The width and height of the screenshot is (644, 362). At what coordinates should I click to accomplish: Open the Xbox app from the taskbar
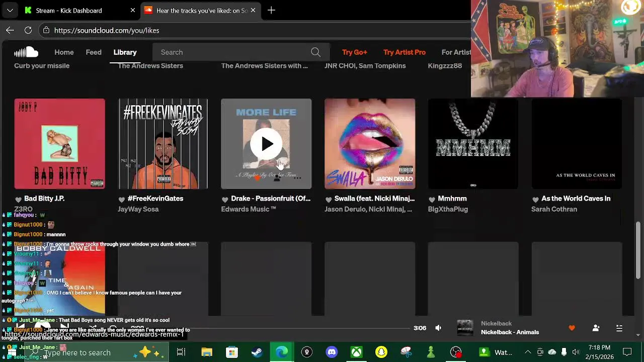[x=356, y=352]
